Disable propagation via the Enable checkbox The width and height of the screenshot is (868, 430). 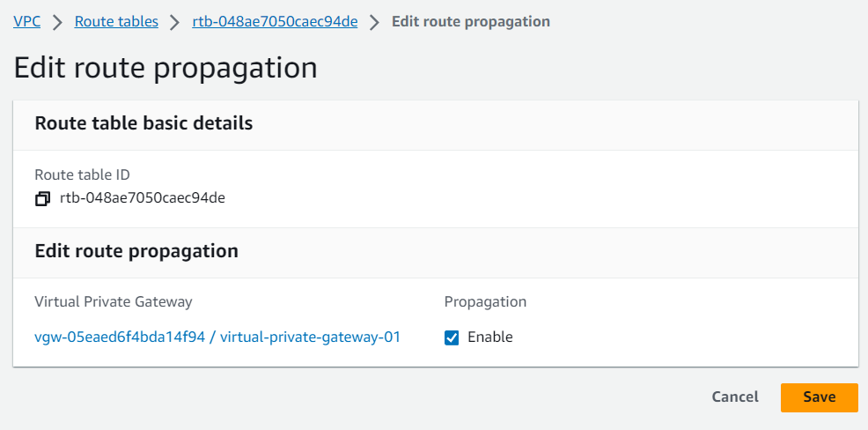pyautogui.click(x=452, y=337)
